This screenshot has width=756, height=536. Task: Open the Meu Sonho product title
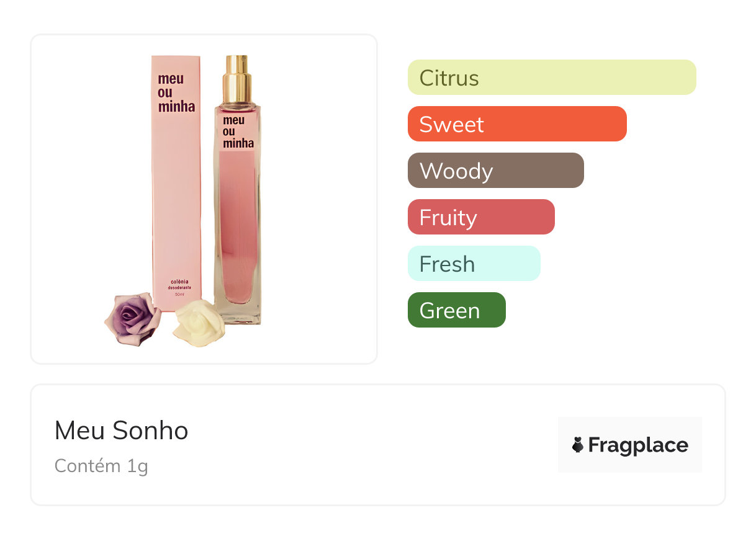point(122,431)
